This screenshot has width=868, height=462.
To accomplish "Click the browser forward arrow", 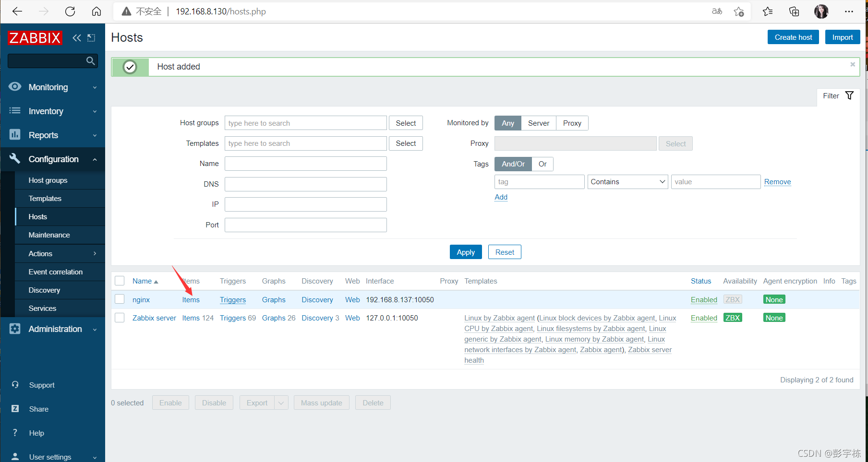I will [x=44, y=12].
